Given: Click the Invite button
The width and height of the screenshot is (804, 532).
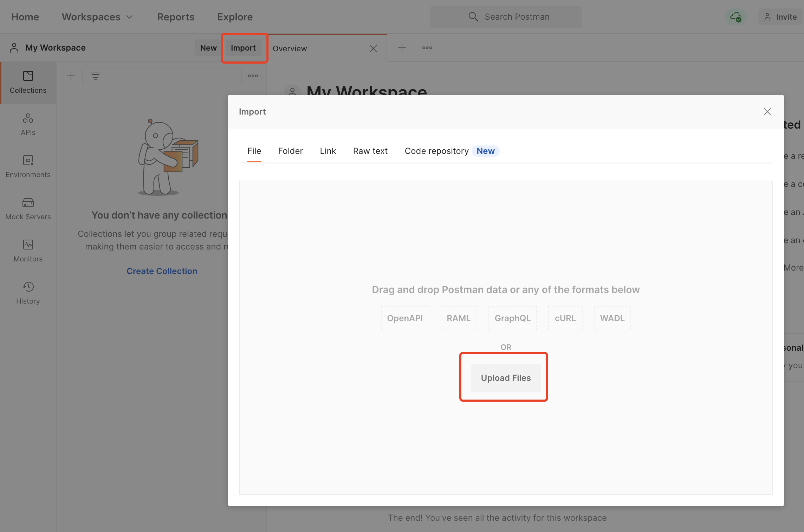Looking at the screenshot, I should point(781,17).
